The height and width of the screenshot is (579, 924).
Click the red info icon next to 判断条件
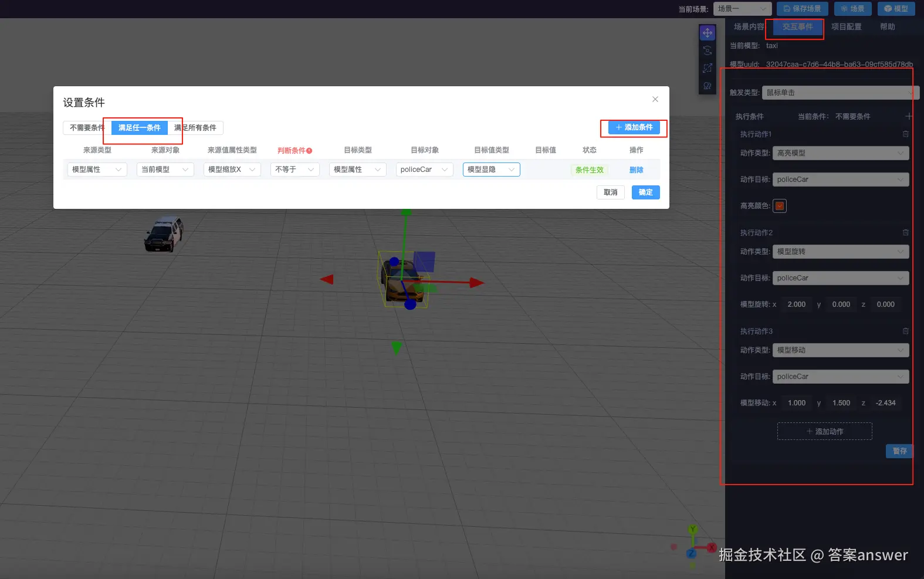pyautogui.click(x=309, y=151)
